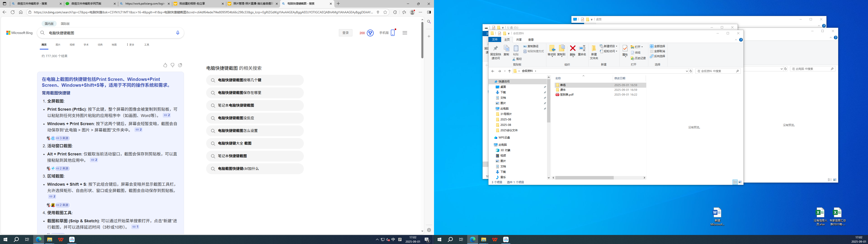Create a folder with 新建文件夹 icon

[594, 49]
